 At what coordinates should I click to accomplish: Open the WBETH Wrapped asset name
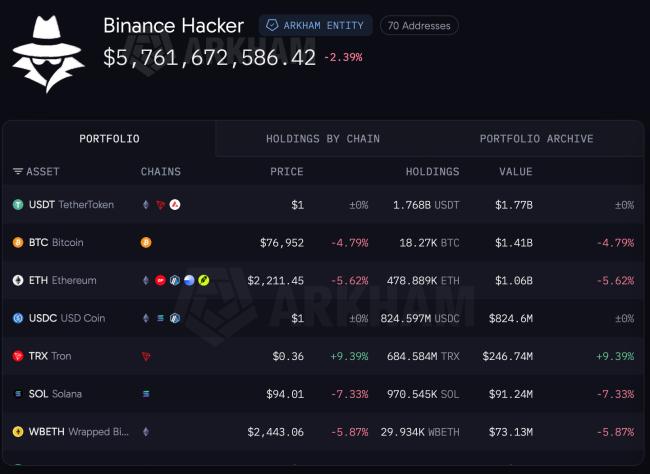pos(79,432)
